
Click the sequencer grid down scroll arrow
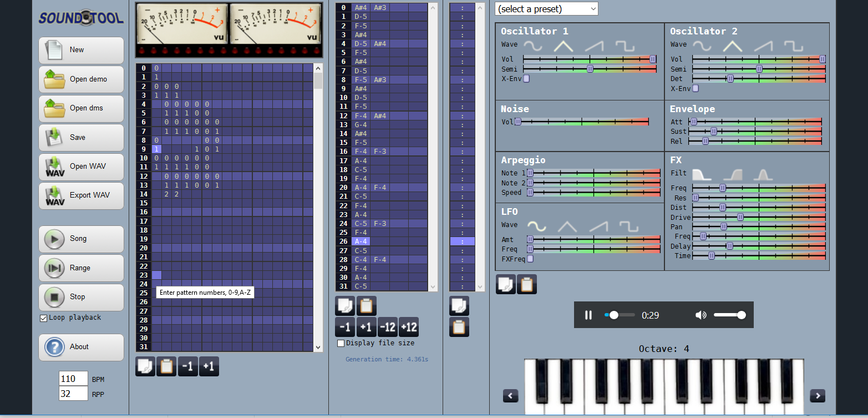(x=318, y=347)
